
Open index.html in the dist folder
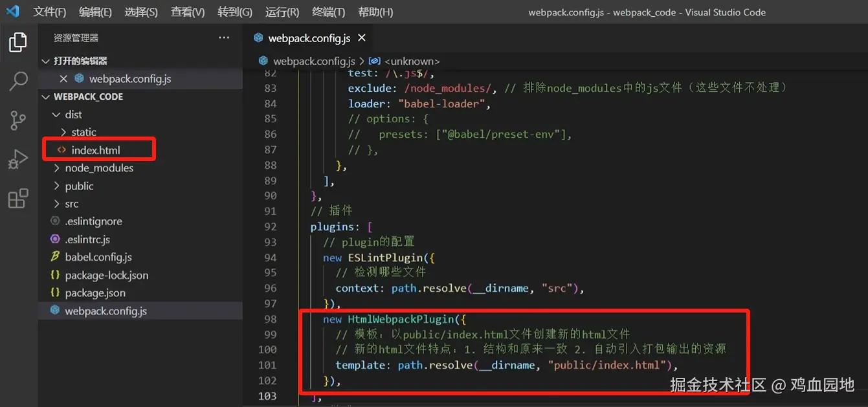pos(96,150)
